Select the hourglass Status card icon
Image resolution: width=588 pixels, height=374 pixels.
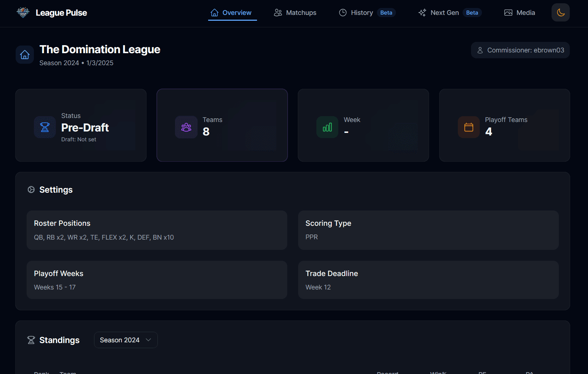(44, 127)
